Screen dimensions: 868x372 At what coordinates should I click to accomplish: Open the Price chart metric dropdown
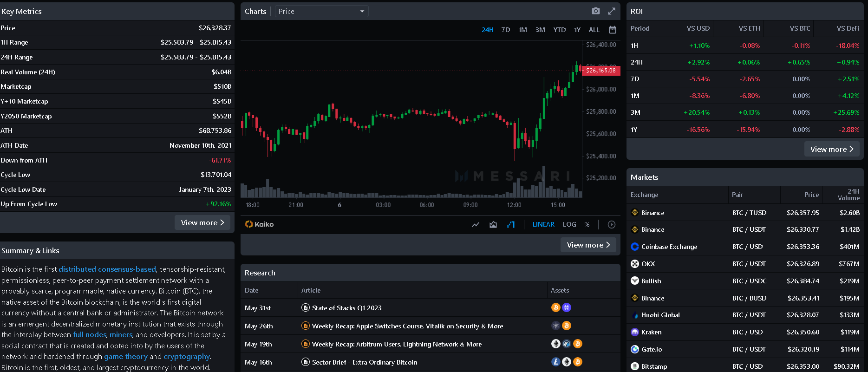[x=322, y=11]
